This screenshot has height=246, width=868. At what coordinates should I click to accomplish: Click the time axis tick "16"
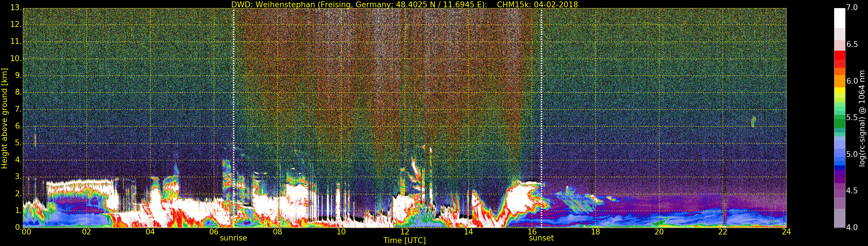(x=532, y=232)
